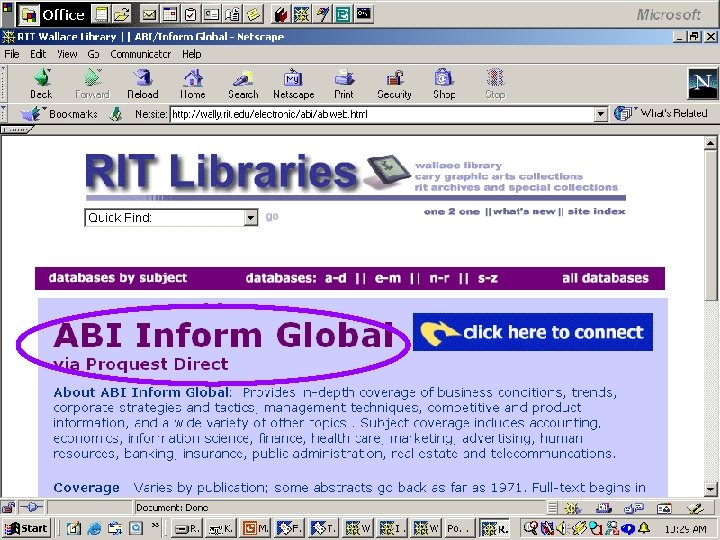Click the Forward navigation icon
Image resolution: width=720 pixels, height=540 pixels.
point(92,84)
